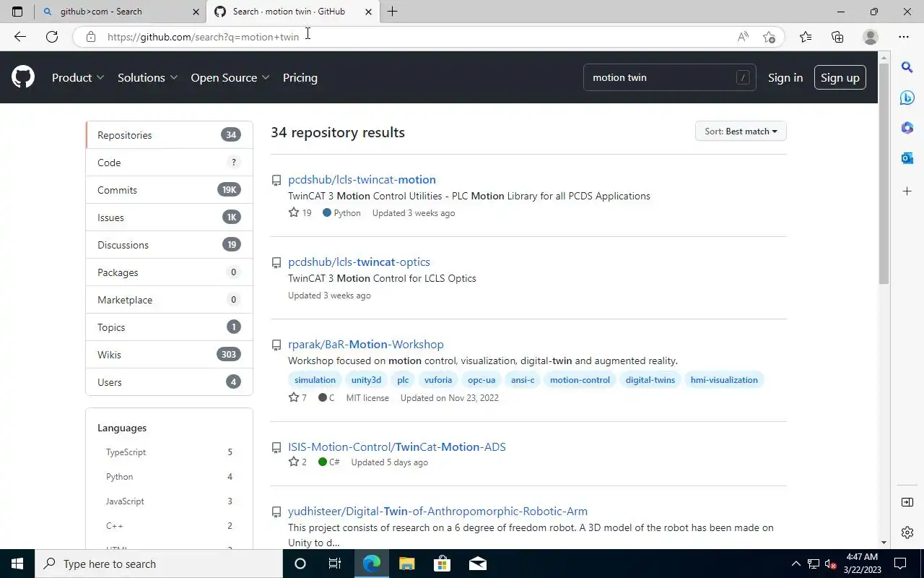
Task: Expand the Solutions menu
Action: 147,77
